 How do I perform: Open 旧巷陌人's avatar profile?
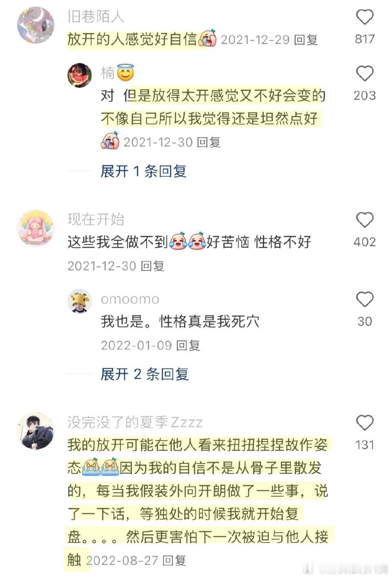[36, 25]
